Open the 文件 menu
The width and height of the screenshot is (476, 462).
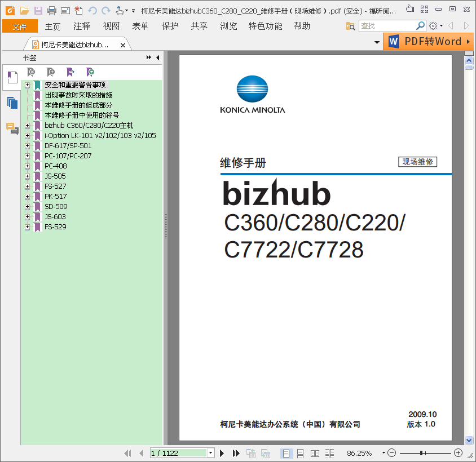[x=20, y=26]
